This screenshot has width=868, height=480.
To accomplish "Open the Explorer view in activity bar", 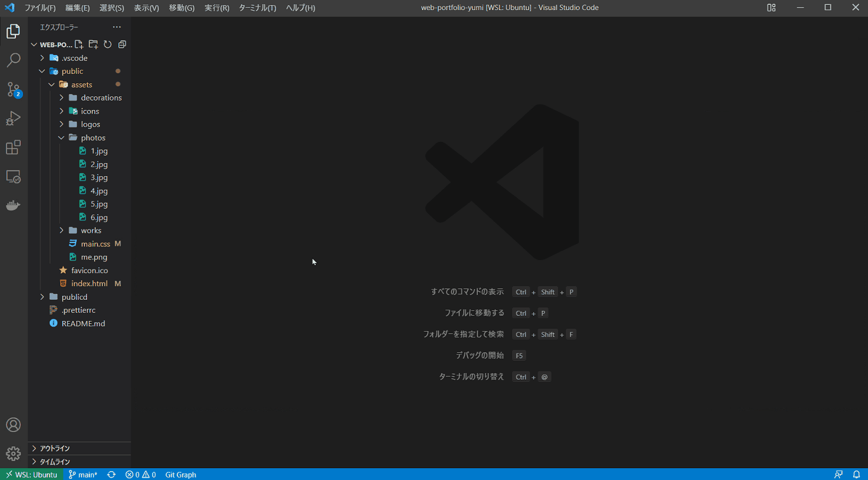I will [x=14, y=31].
